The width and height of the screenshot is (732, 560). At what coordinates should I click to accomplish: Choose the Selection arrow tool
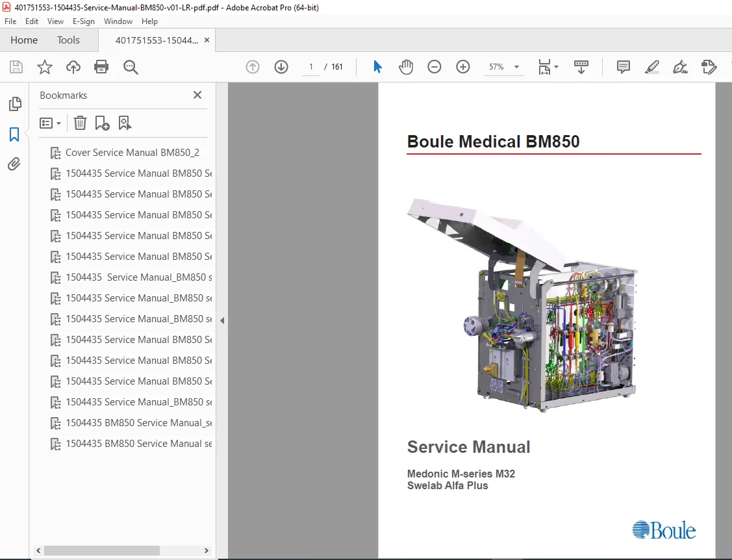point(377,67)
